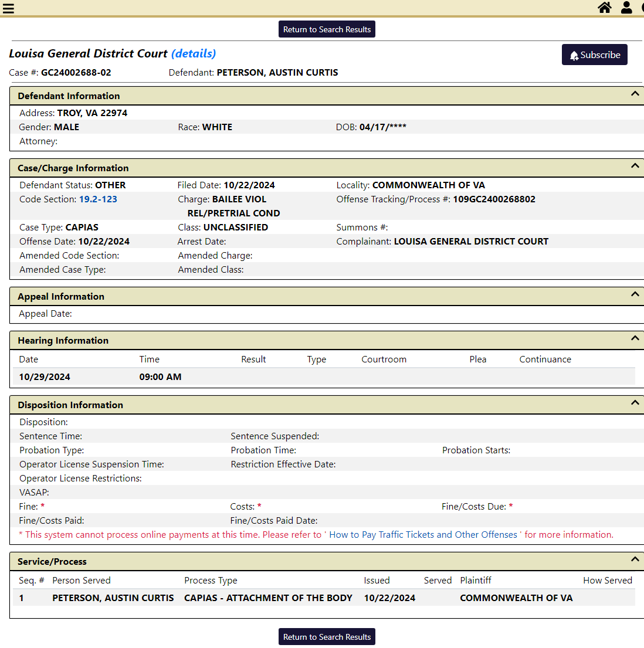
Task: Click PETERSON, AUSTIN CURTIS in Service/Process row
Action: [113, 598]
